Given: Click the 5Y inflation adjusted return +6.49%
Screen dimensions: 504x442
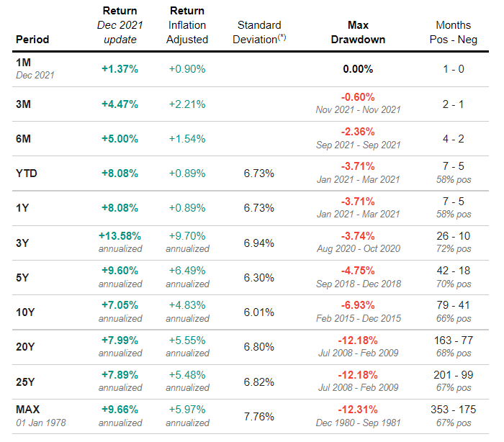Looking at the screenshot, I should (x=187, y=271).
